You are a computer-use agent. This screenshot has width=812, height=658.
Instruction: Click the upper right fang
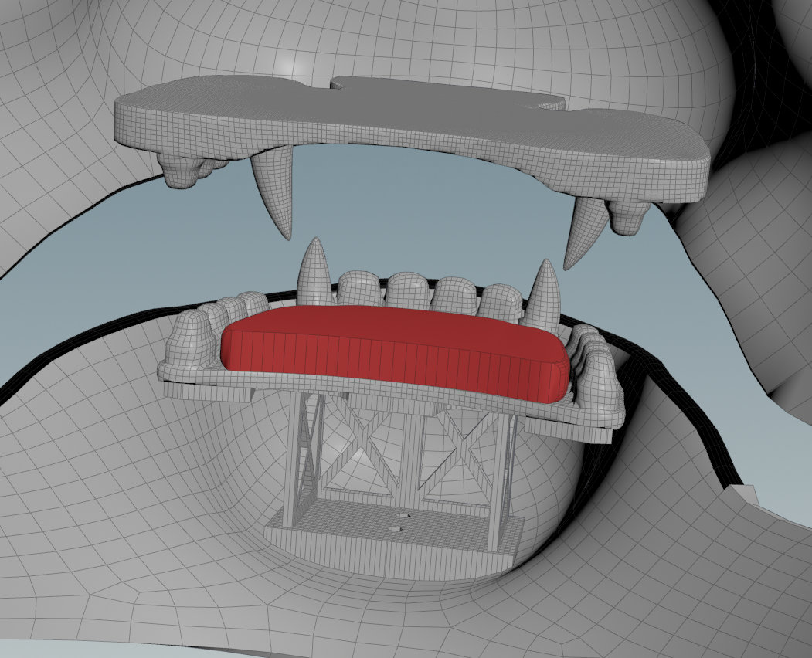(583, 228)
